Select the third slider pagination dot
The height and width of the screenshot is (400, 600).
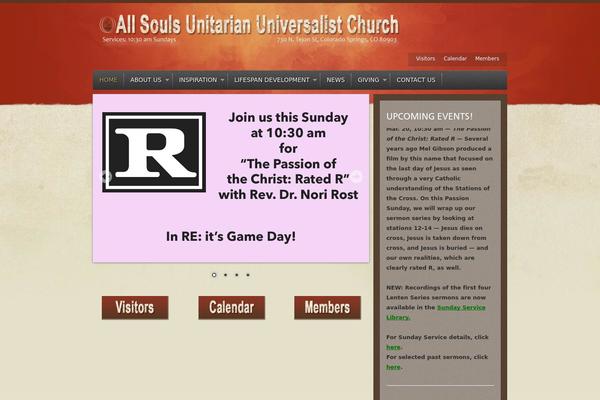coord(237,275)
